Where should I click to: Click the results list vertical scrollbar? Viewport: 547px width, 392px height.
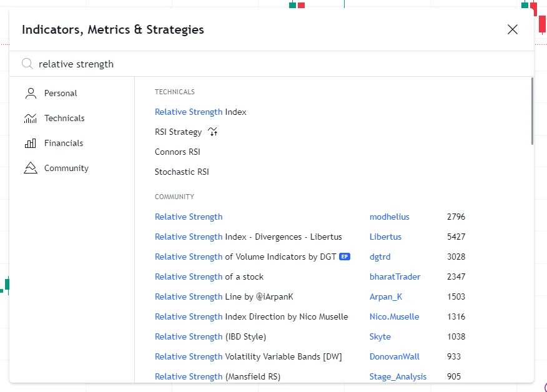pyautogui.click(x=531, y=111)
